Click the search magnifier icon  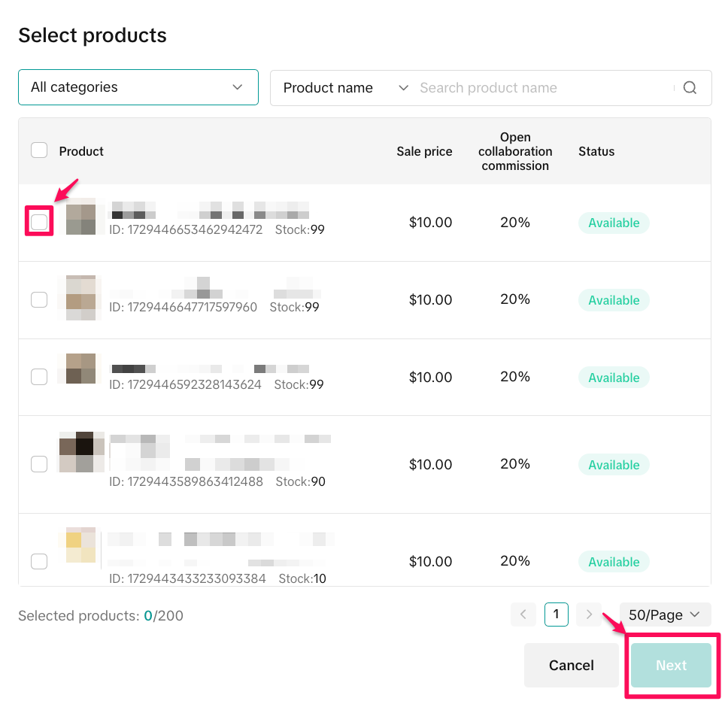[690, 88]
